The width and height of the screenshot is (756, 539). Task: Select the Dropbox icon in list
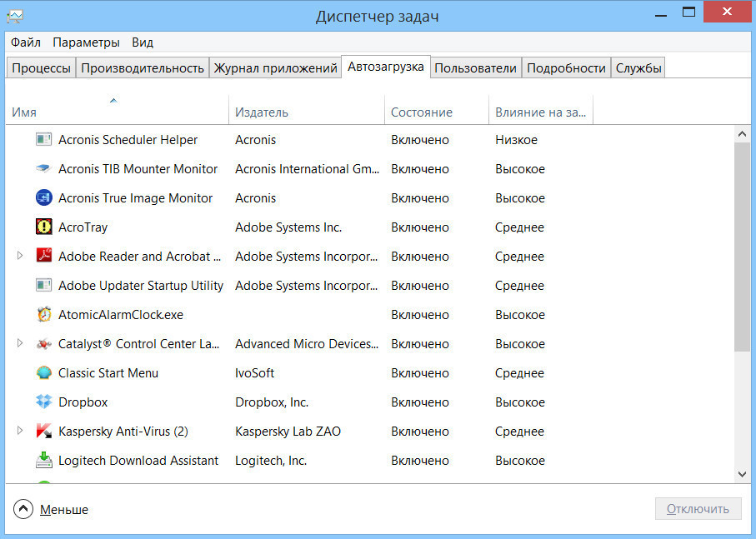click(44, 402)
